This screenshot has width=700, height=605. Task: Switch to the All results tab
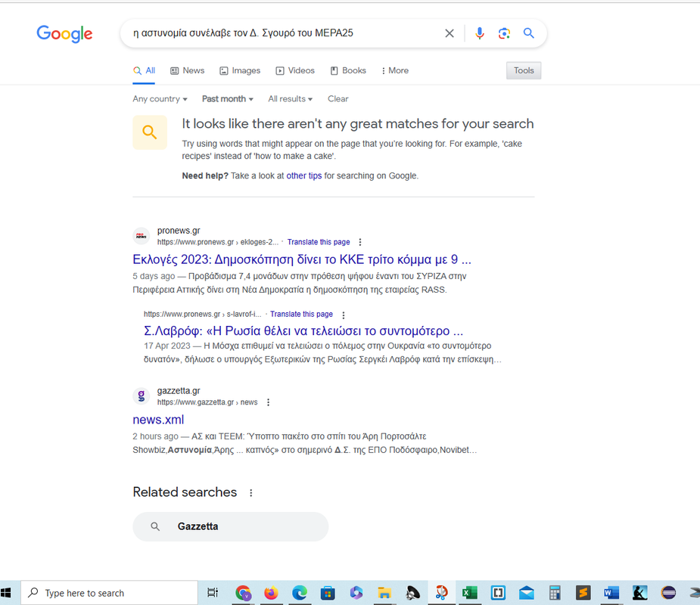tap(145, 70)
